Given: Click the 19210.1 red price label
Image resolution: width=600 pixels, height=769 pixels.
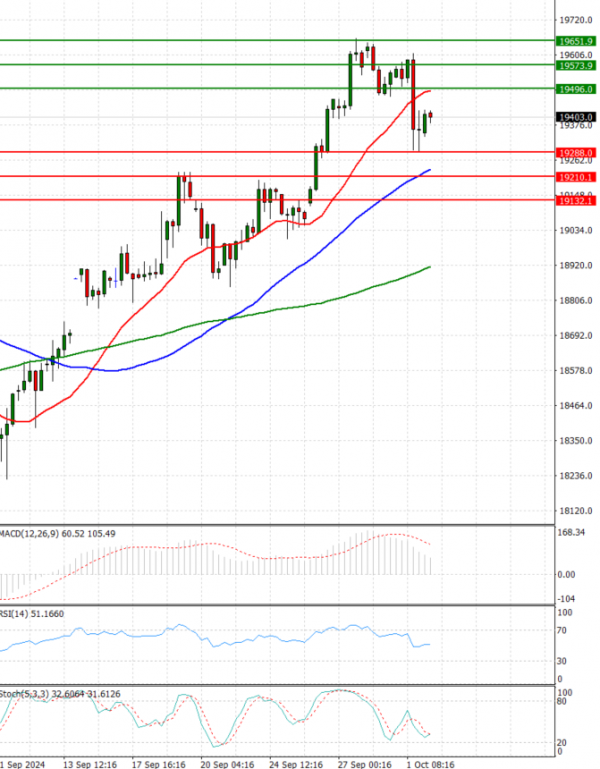Looking at the screenshot, I should coord(575,177).
